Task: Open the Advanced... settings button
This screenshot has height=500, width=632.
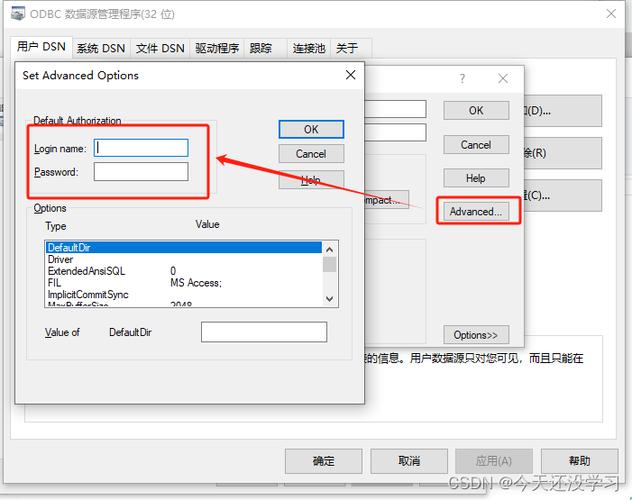Action: point(476,212)
